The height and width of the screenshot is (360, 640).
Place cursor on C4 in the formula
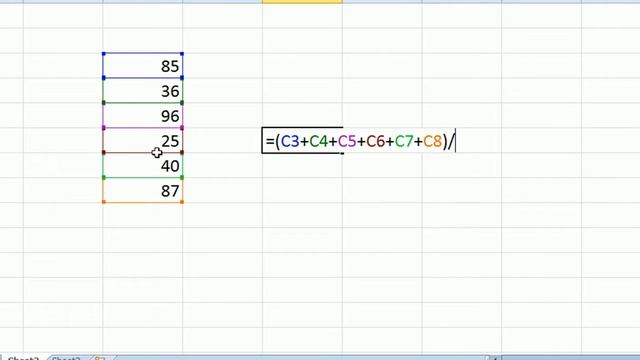[319, 141]
